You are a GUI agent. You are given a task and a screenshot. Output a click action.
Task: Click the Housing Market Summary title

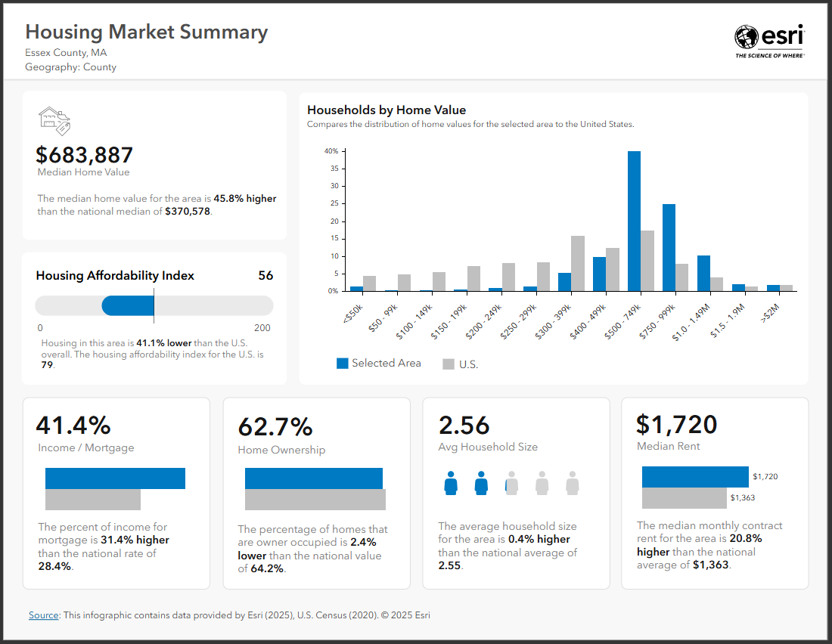(147, 32)
